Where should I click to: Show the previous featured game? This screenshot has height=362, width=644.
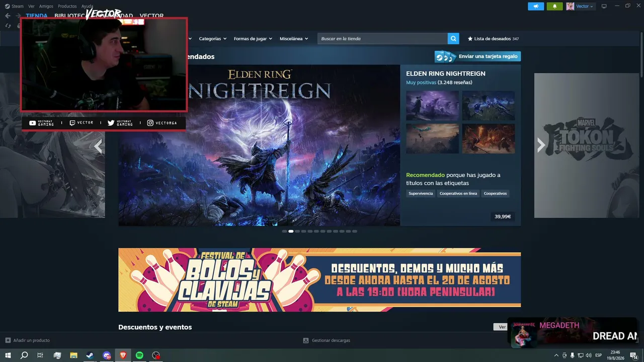(x=98, y=146)
